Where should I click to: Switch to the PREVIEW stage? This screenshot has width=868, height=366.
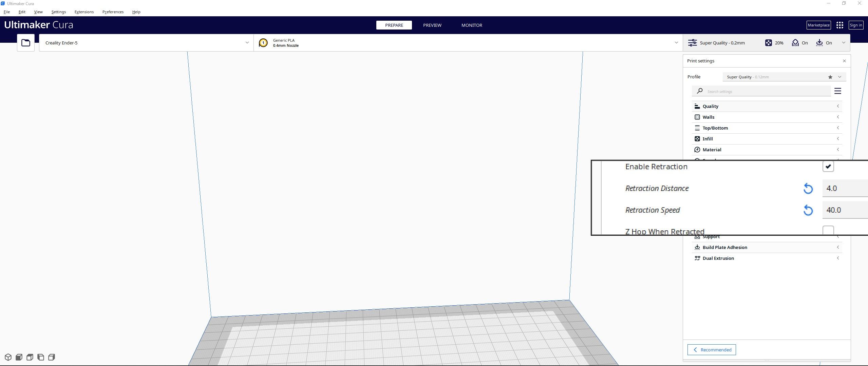click(432, 25)
